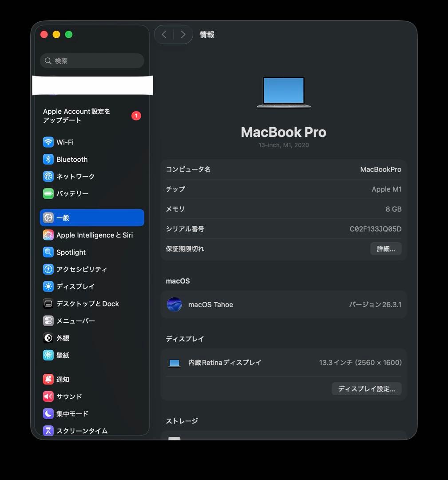448x480 pixels.
Task: Open the バッテリー (Battery) settings
Action: coord(71,193)
